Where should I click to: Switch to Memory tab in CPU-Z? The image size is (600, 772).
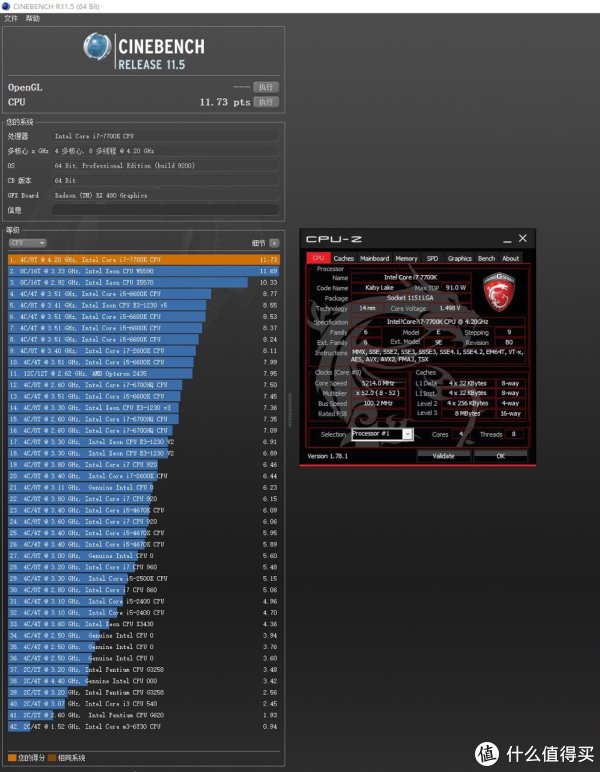(x=406, y=258)
